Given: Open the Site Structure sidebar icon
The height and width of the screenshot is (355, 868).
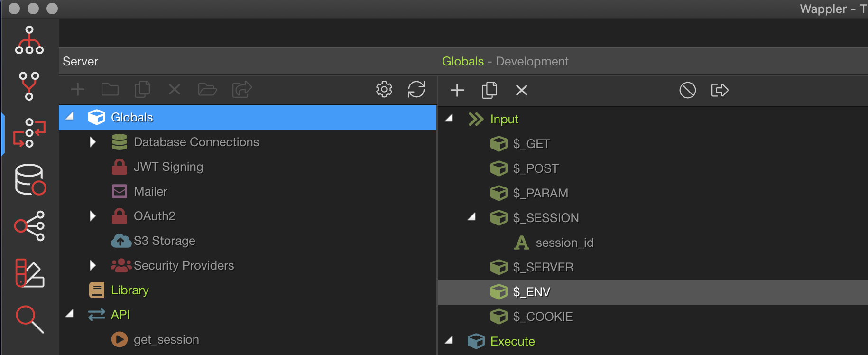Looking at the screenshot, I should (29, 40).
